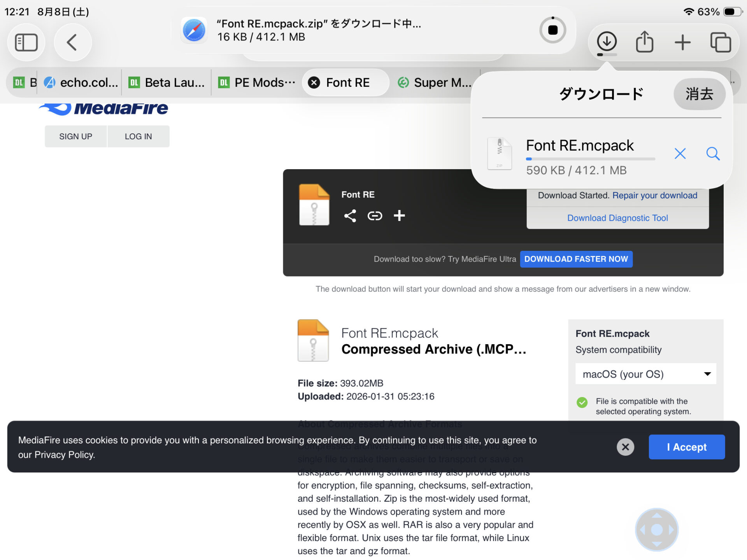The image size is (747, 560).
Task: Click the plus icon next to Font RE
Action: (399, 215)
